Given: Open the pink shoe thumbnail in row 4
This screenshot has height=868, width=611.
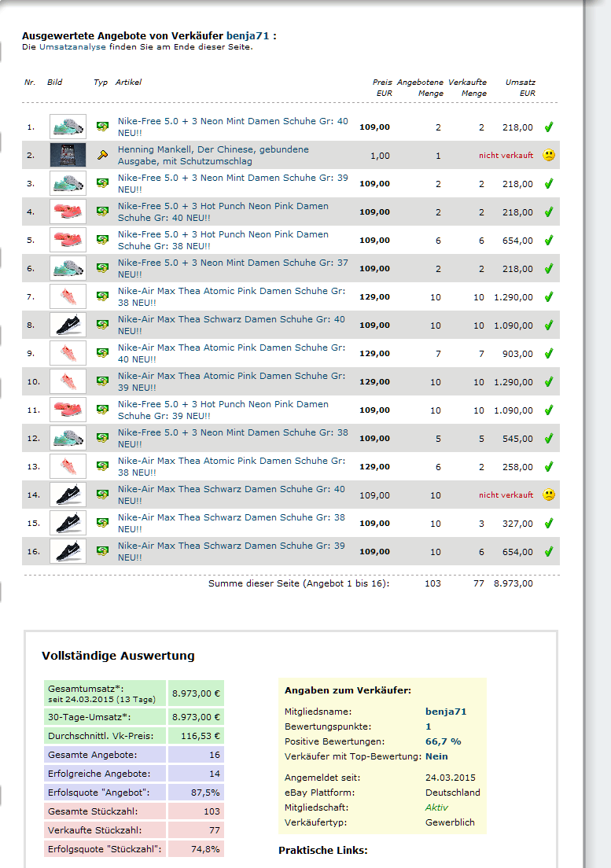Looking at the screenshot, I should [x=68, y=211].
